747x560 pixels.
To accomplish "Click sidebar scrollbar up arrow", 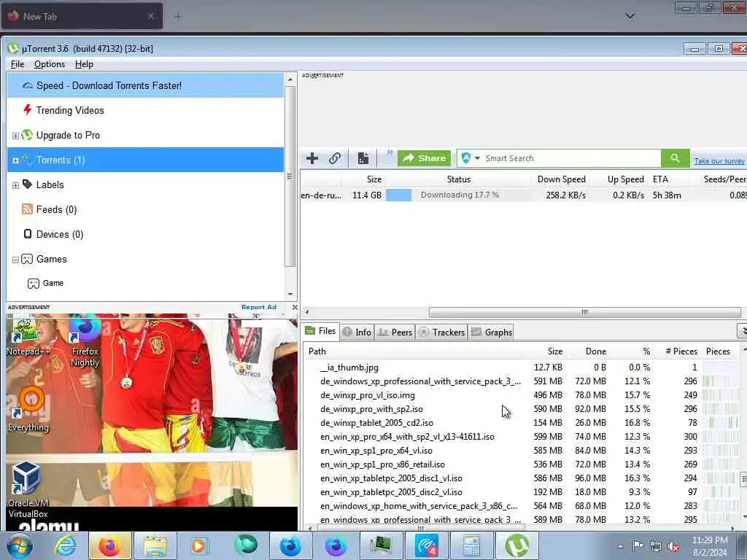I will coord(290,79).
